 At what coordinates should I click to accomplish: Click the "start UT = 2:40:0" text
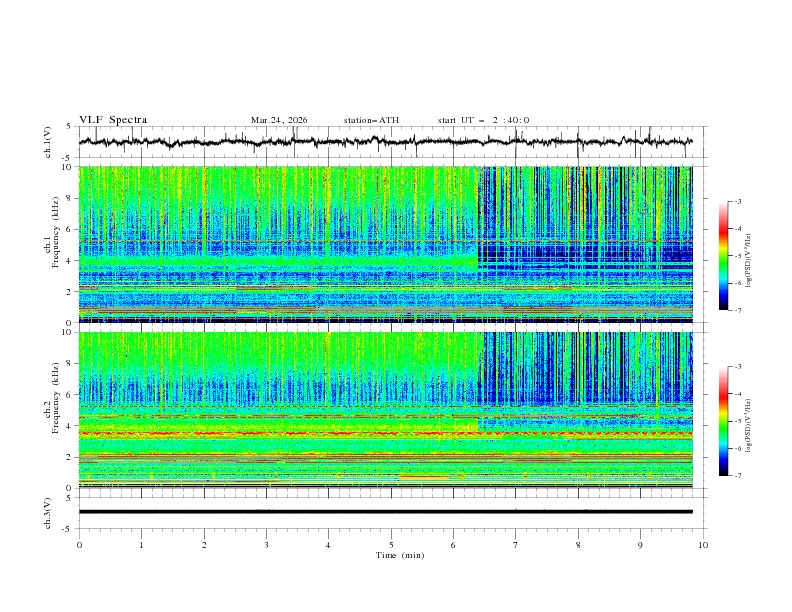pos(483,120)
